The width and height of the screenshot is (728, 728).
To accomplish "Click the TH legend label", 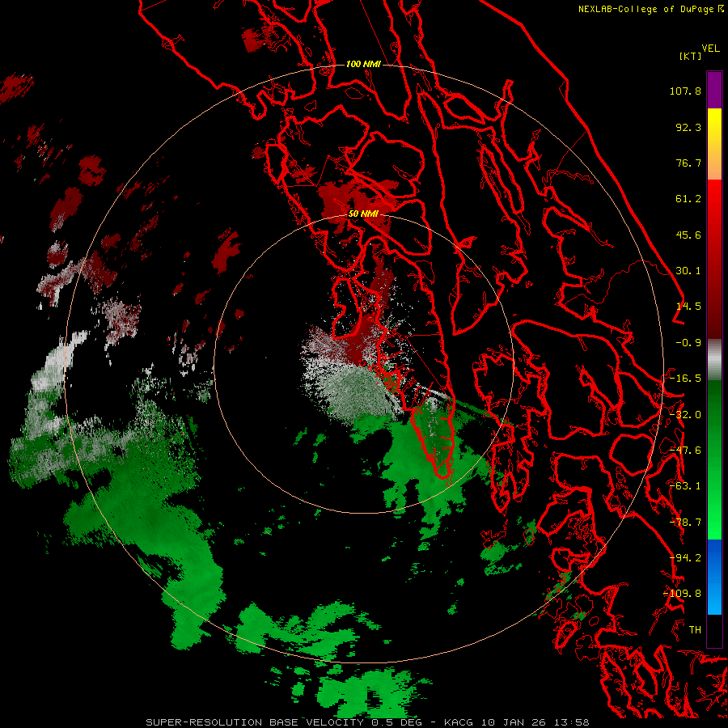I will pos(695,630).
